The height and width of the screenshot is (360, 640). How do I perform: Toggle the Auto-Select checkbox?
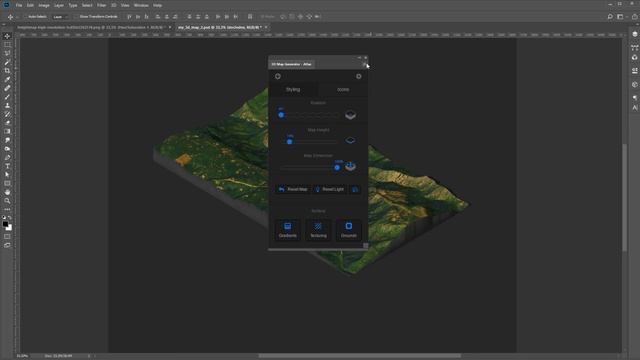pyautogui.click(x=26, y=17)
